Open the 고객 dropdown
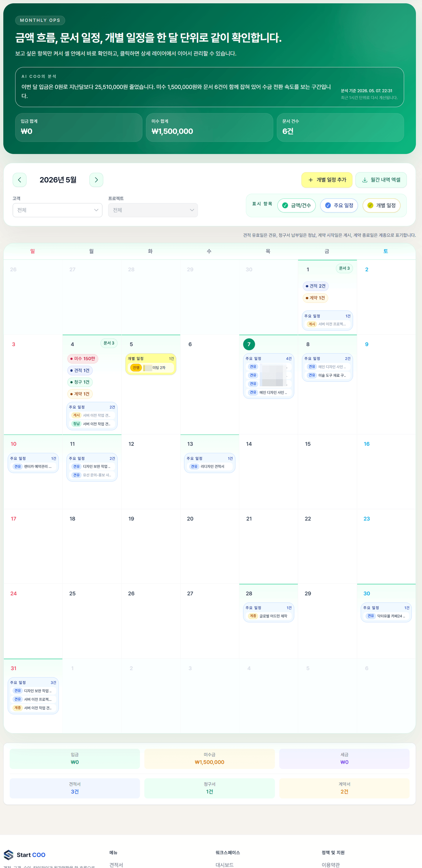Image resolution: width=422 pixels, height=868 pixels. click(58, 210)
